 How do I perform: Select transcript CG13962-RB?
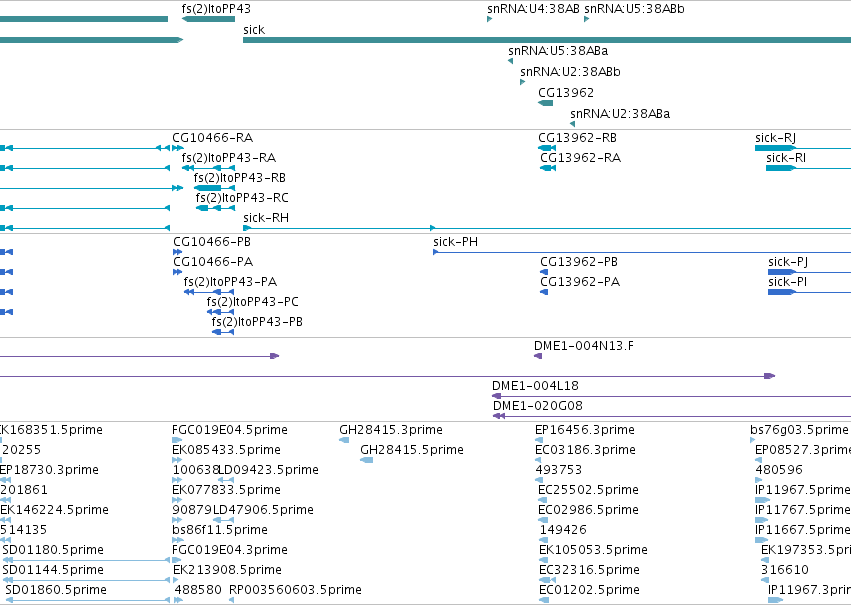click(577, 138)
